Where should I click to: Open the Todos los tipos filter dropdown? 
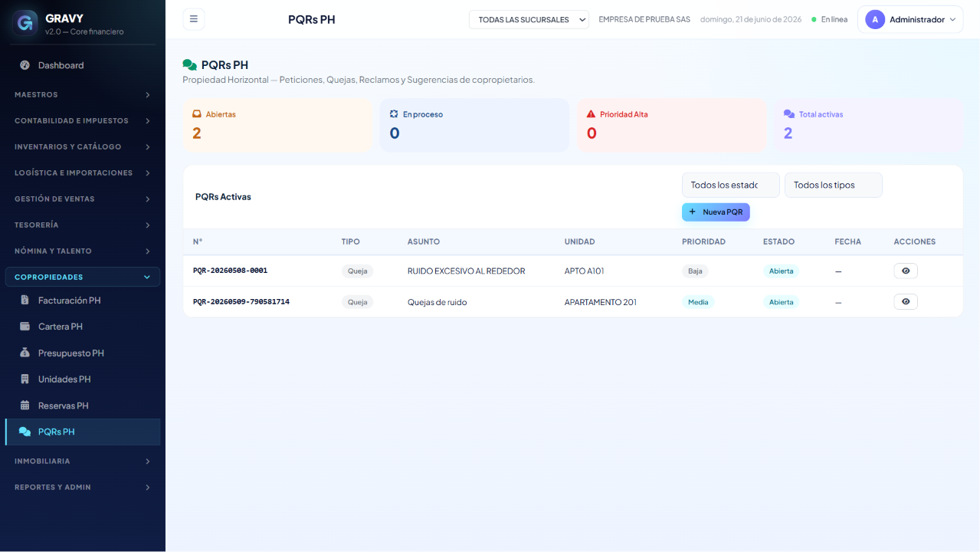point(834,185)
